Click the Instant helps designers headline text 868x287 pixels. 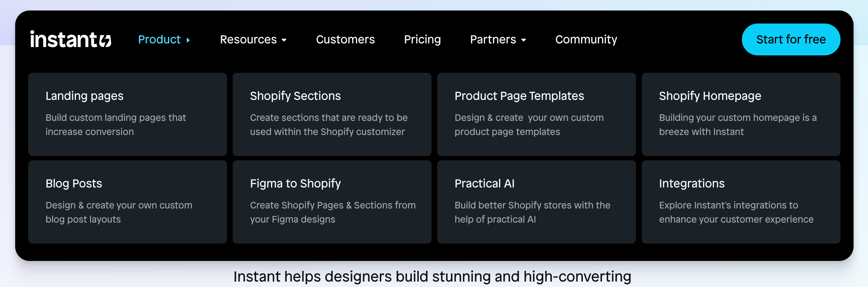(x=432, y=277)
